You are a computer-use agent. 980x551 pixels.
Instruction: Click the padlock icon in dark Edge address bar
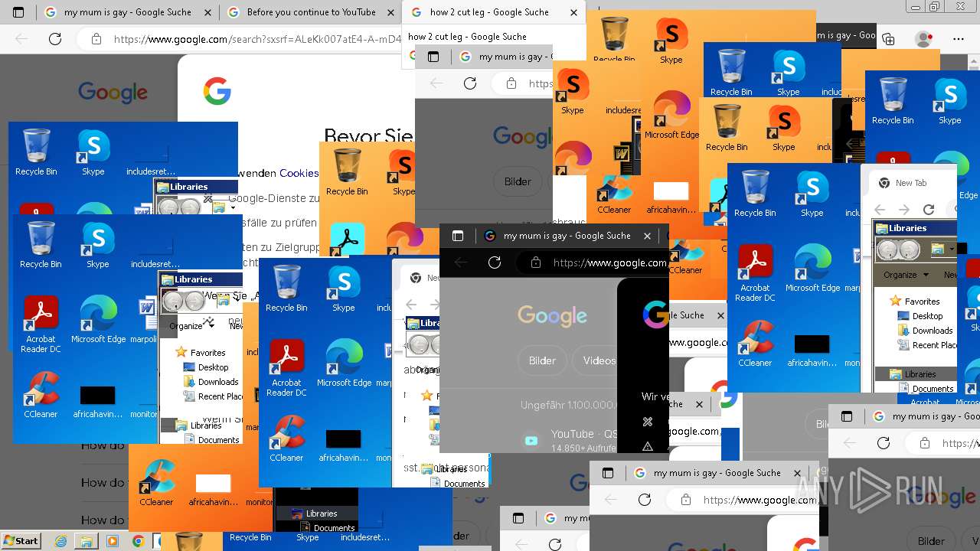(536, 262)
